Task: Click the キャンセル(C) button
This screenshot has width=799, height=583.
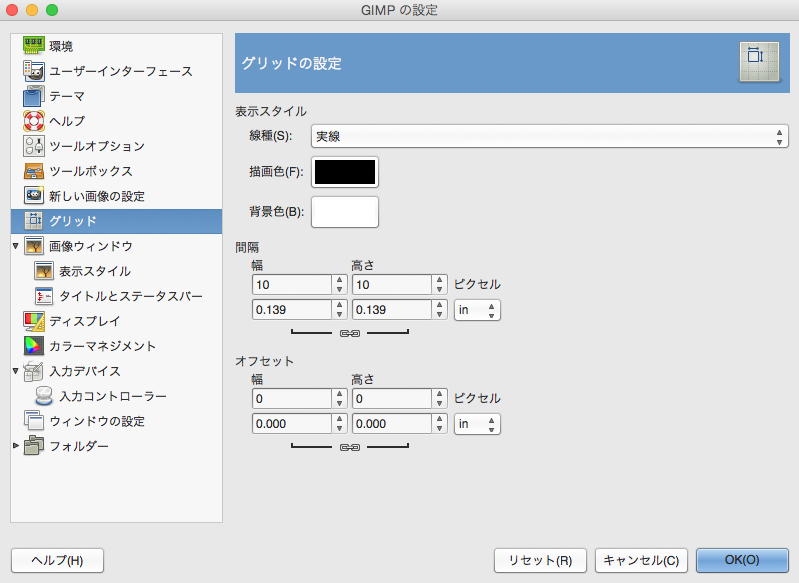Action: (x=641, y=561)
